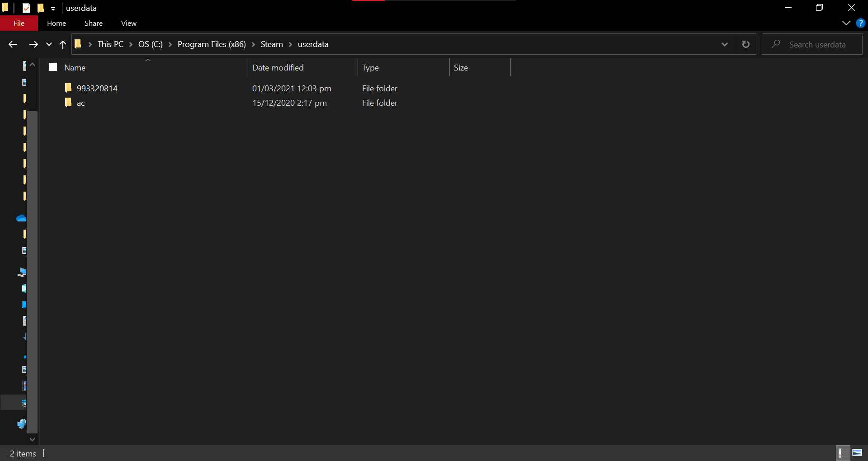This screenshot has width=868, height=461.
Task: Click the Search userdata input box
Action: [x=817, y=44]
